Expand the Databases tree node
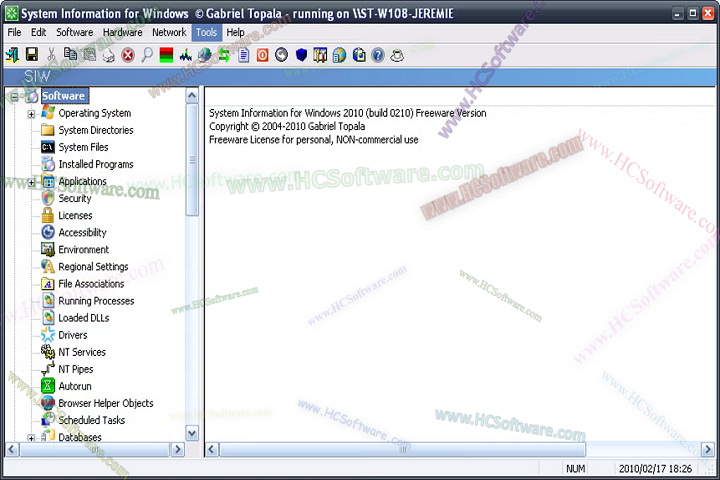The width and height of the screenshot is (720, 480). click(31, 438)
